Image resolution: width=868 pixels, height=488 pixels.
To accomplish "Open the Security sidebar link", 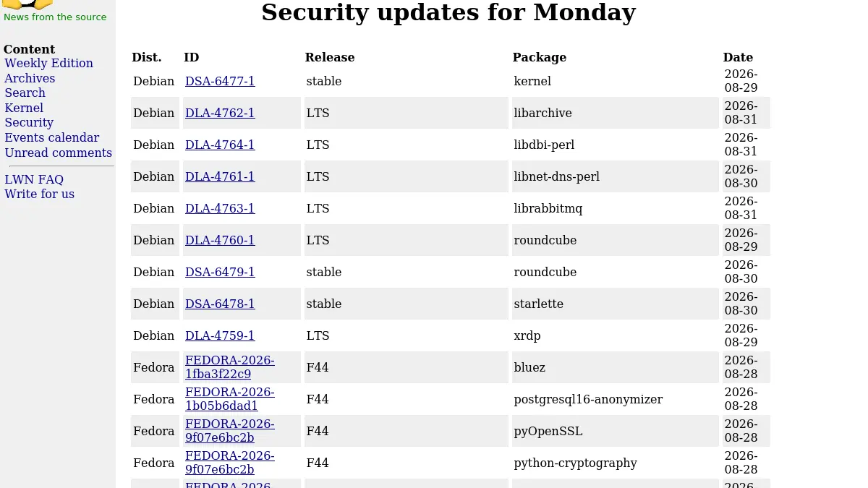I will (x=29, y=122).
